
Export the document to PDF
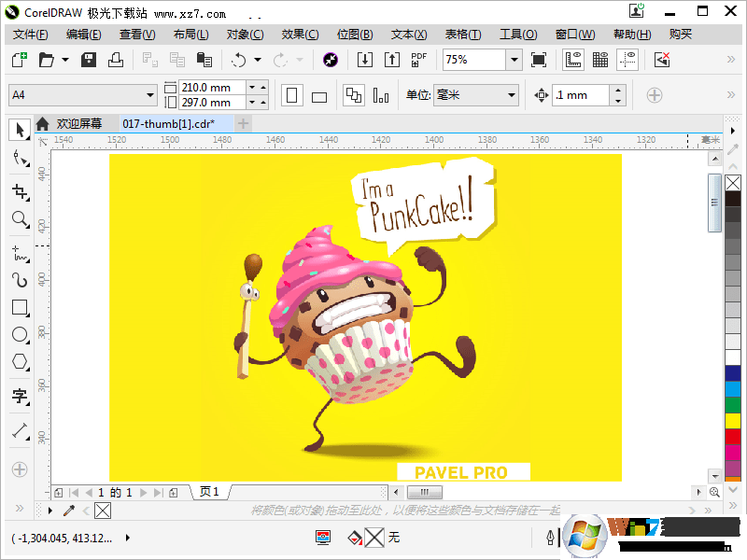(x=417, y=59)
